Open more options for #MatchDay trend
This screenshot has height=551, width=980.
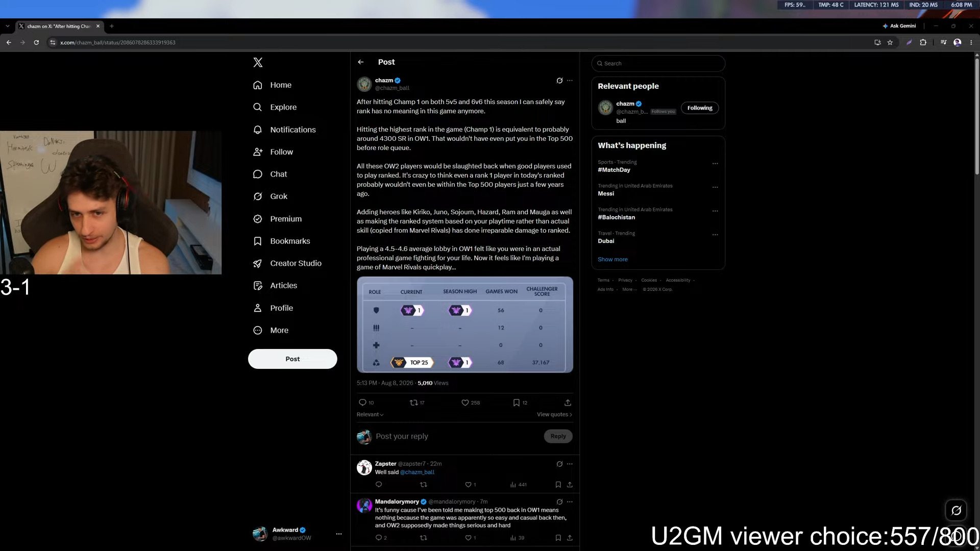click(x=715, y=164)
